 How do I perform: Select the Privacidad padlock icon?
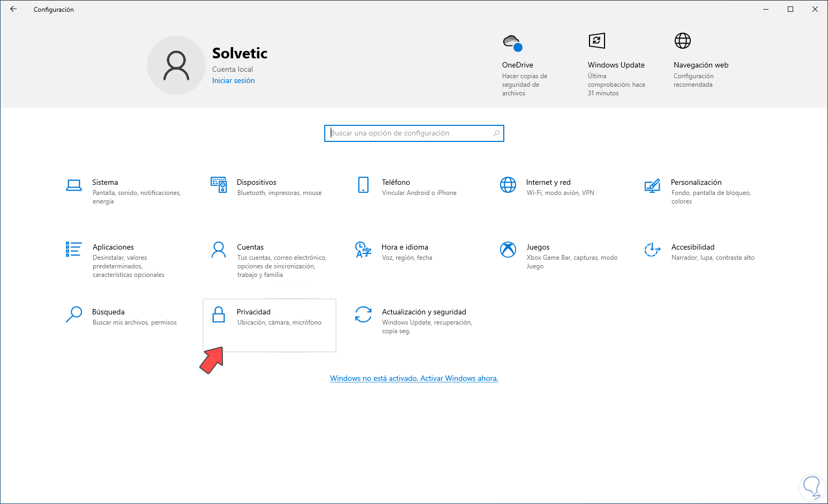click(x=219, y=314)
